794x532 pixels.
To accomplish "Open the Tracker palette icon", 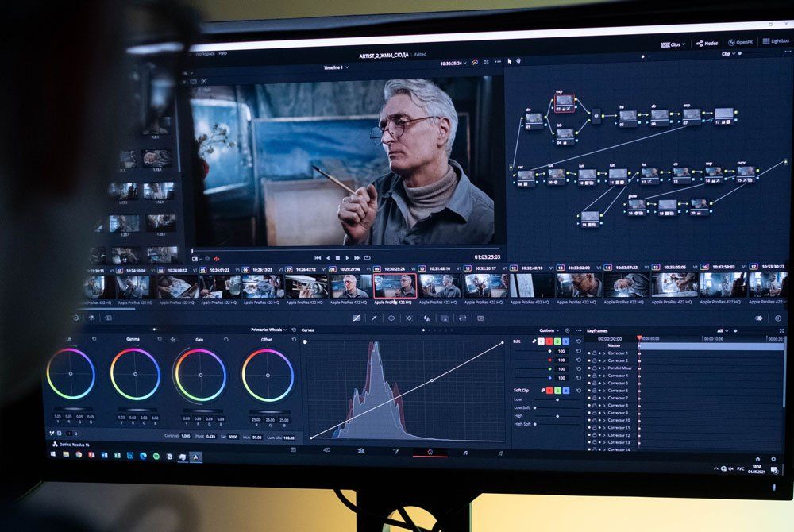I will 409,318.
